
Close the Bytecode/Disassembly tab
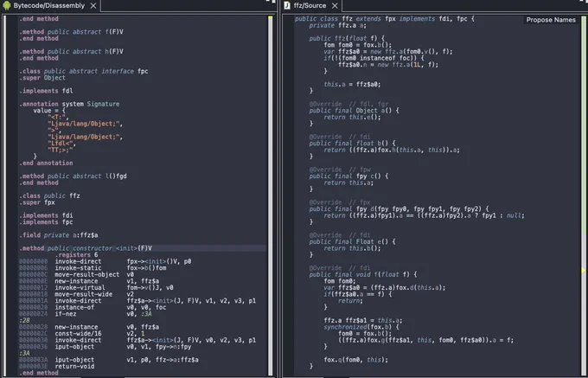[93, 6]
